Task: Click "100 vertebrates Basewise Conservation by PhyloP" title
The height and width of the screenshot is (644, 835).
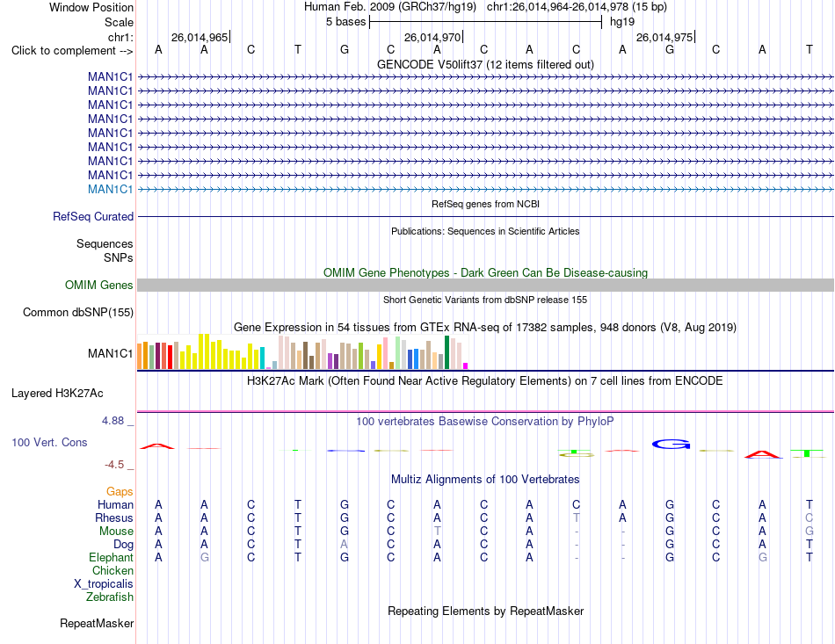Action: (x=485, y=422)
